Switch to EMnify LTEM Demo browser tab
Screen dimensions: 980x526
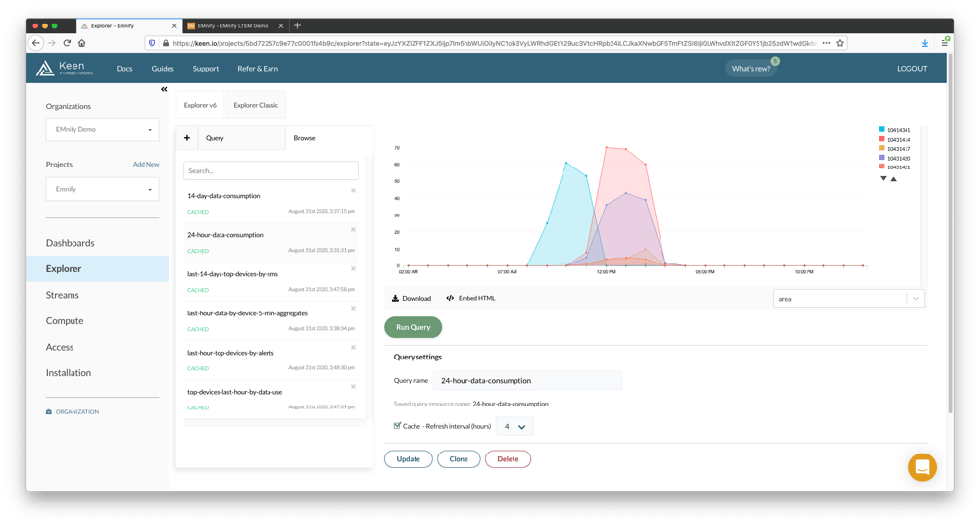[232, 25]
